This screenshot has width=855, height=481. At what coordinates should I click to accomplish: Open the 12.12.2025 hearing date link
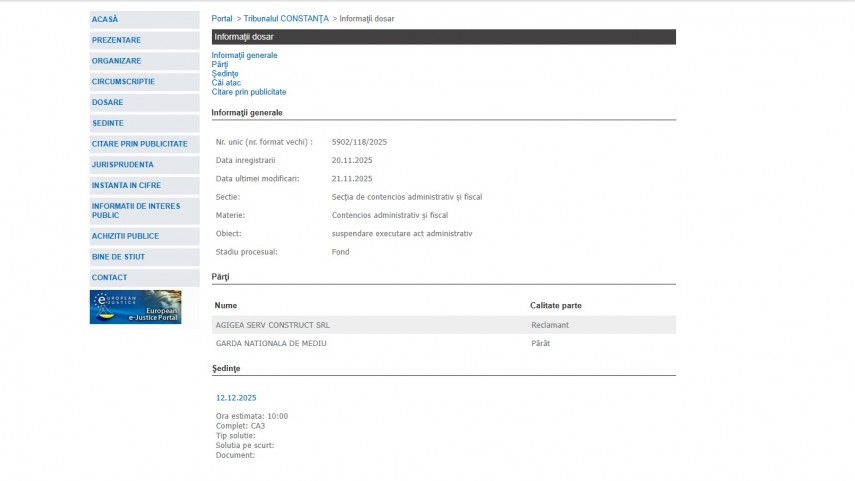tap(236, 398)
